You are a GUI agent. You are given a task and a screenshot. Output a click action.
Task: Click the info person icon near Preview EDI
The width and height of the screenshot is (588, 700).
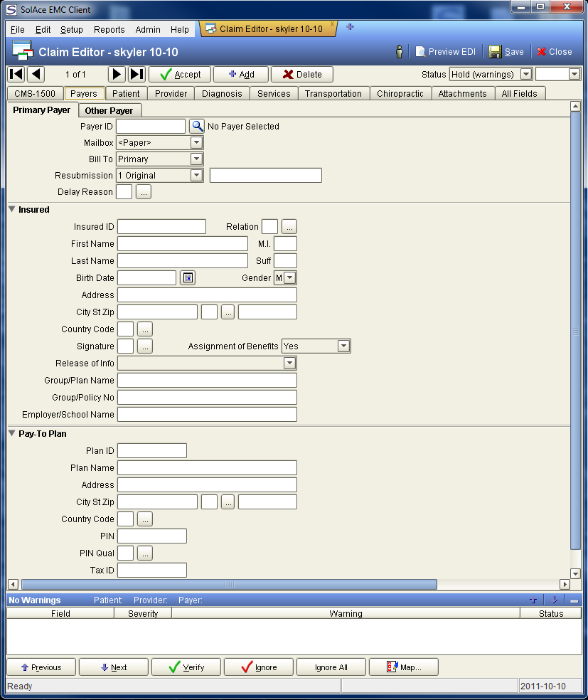[x=400, y=52]
